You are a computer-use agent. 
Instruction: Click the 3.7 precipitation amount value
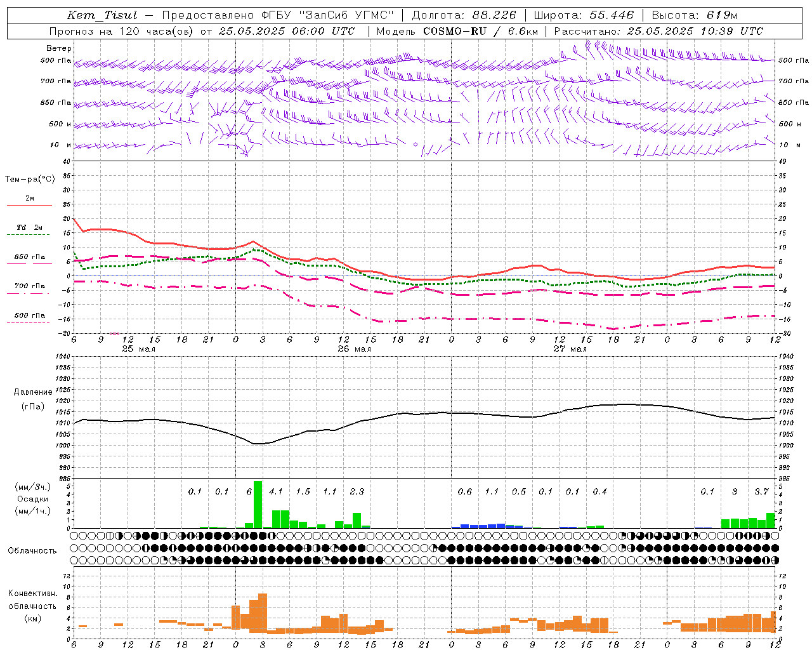[x=761, y=492]
